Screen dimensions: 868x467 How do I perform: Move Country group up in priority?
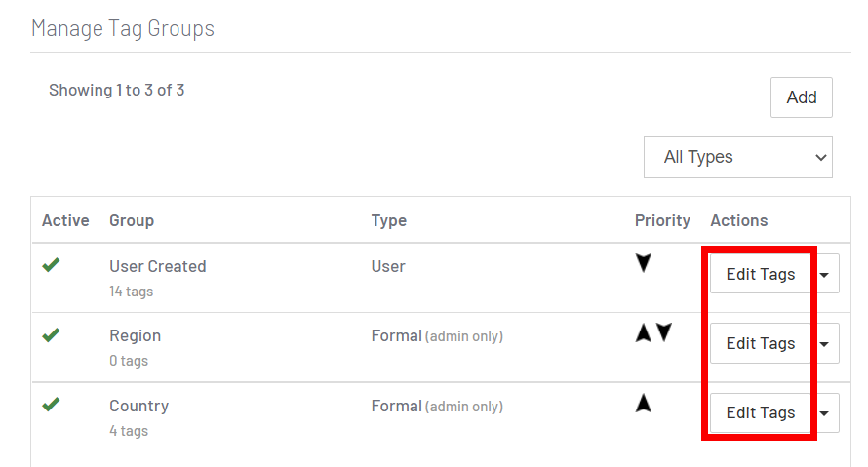(644, 404)
